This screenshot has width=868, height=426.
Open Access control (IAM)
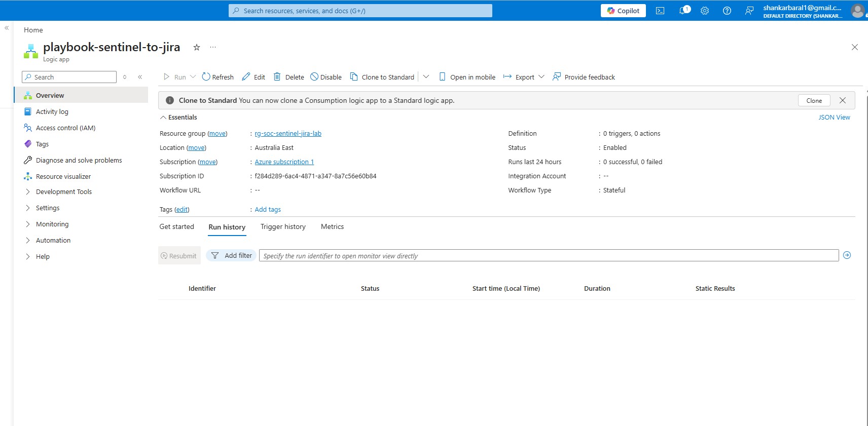(x=65, y=128)
